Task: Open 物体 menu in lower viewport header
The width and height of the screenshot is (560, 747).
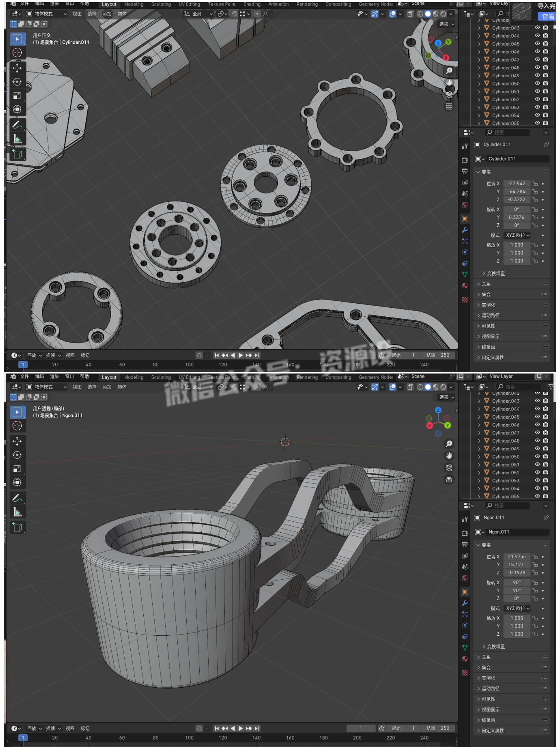Action: pyautogui.click(x=122, y=387)
